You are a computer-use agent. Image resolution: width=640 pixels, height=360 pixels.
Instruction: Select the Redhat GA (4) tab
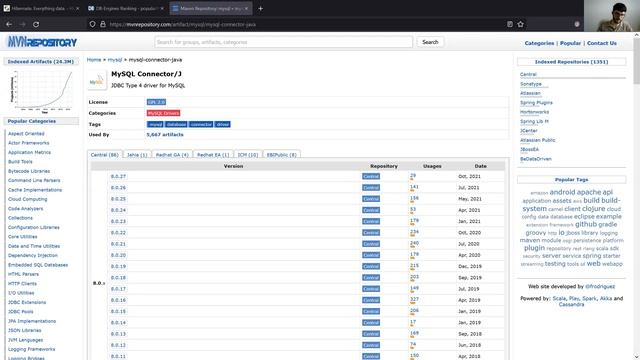[x=172, y=155]
